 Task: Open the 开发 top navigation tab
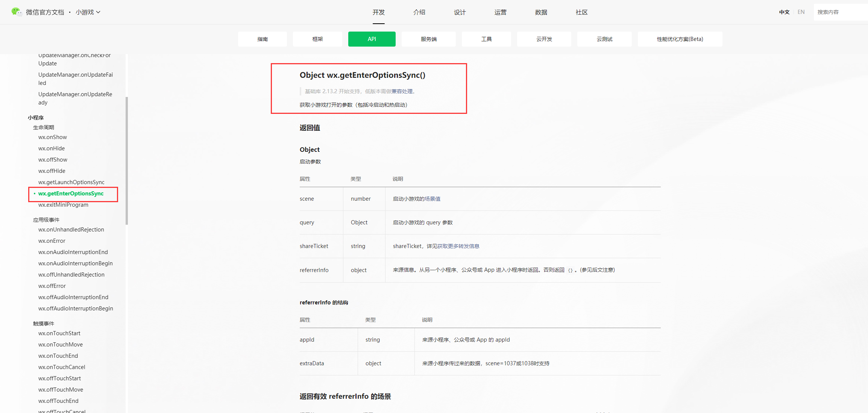click(378, 12)
